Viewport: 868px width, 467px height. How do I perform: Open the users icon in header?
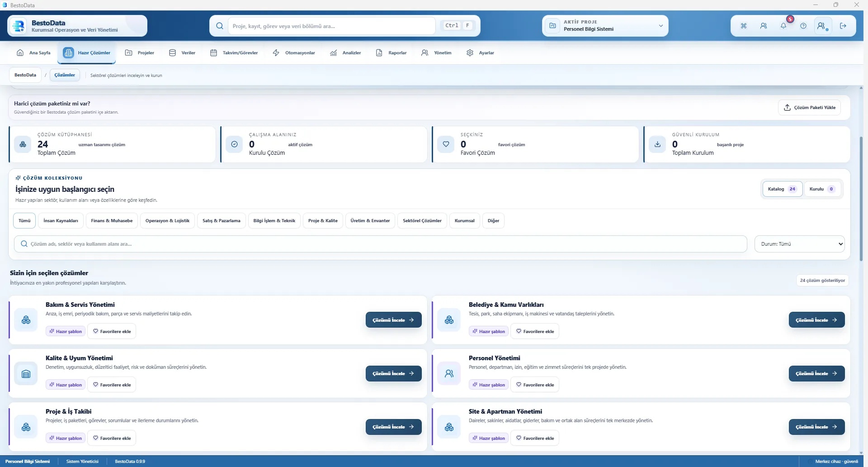[x=764, y=26]
